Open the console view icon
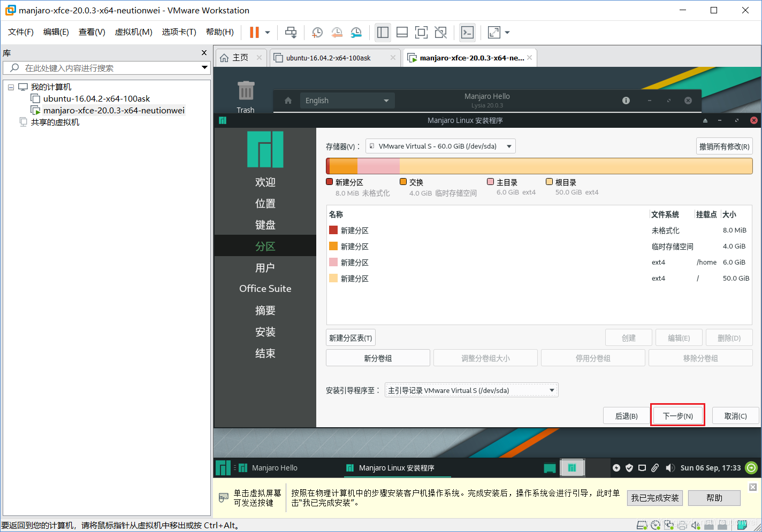 click(467, 33)
